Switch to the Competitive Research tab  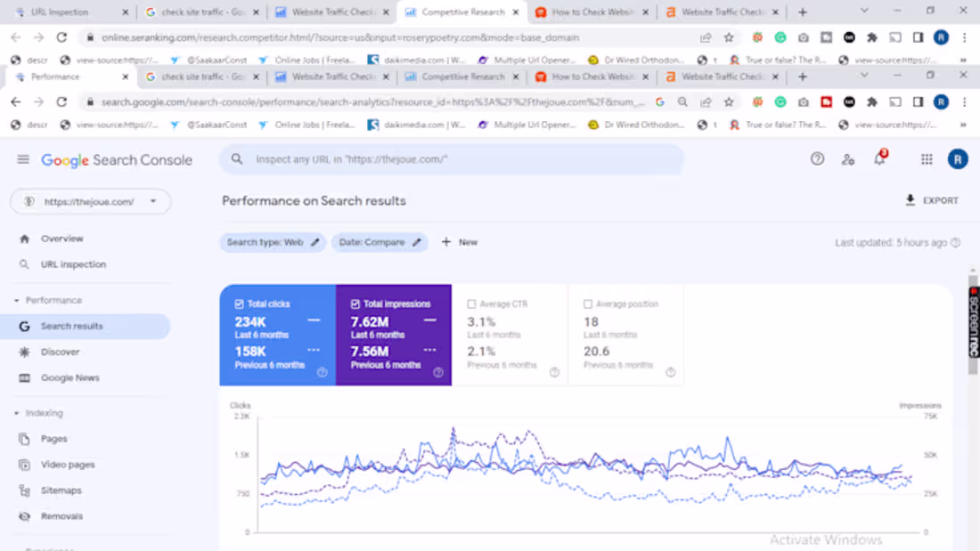click(x=460, y=12)
